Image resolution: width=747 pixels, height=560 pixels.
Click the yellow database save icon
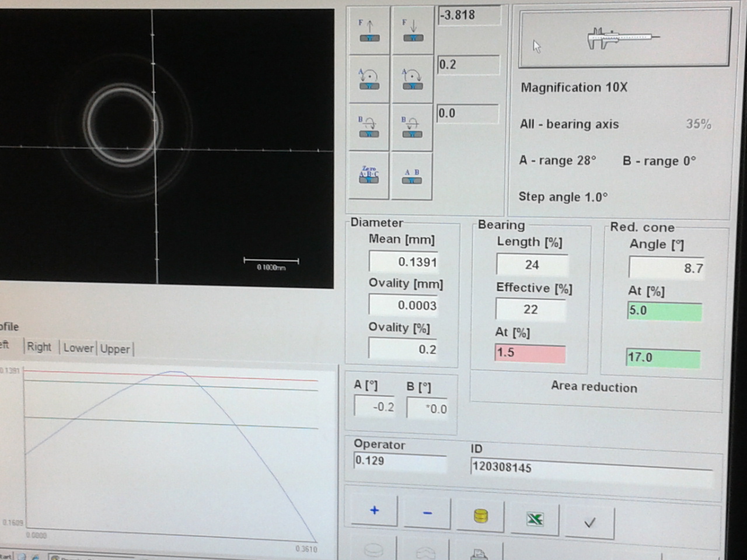click(480, 516)
